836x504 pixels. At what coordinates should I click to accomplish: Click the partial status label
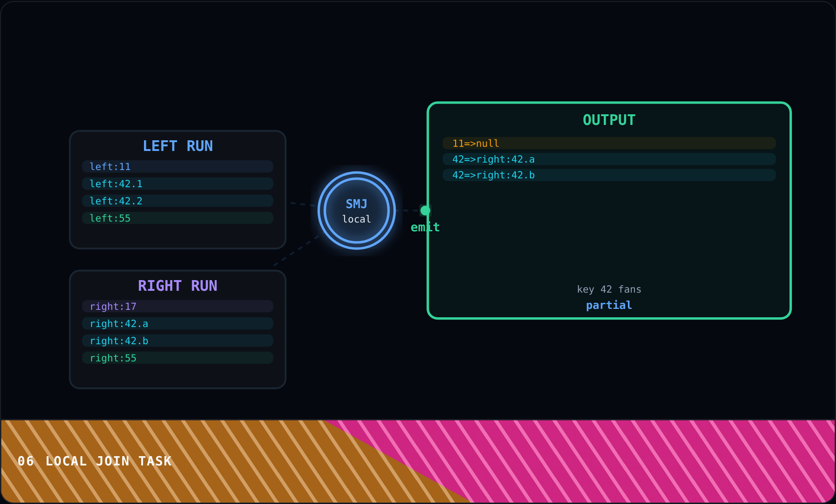[609, 305]
